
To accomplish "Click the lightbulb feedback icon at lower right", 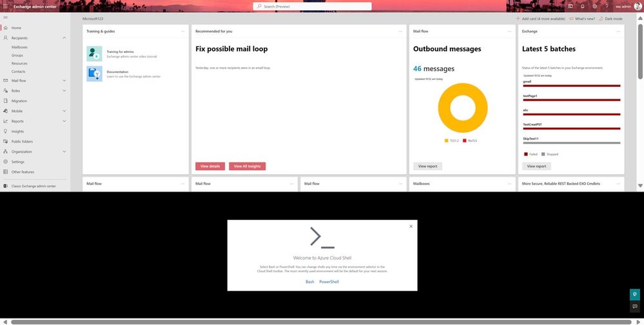I will [x=634, y=295].
